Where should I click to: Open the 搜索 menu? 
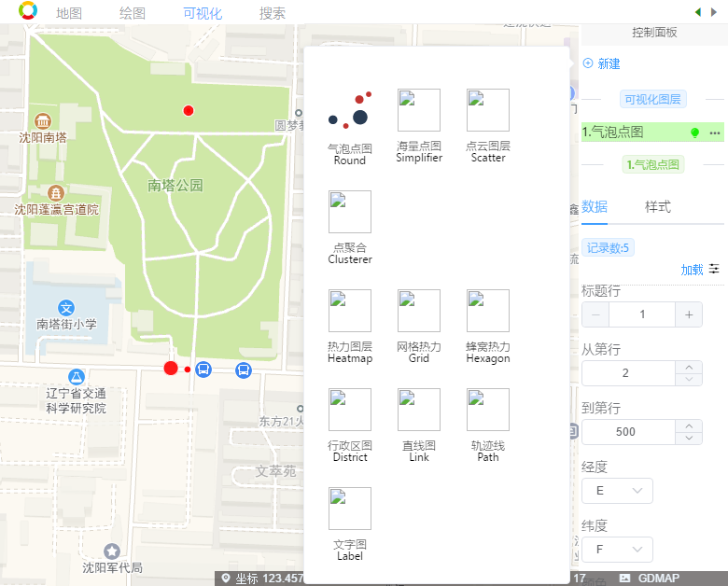tap(273, 13)
